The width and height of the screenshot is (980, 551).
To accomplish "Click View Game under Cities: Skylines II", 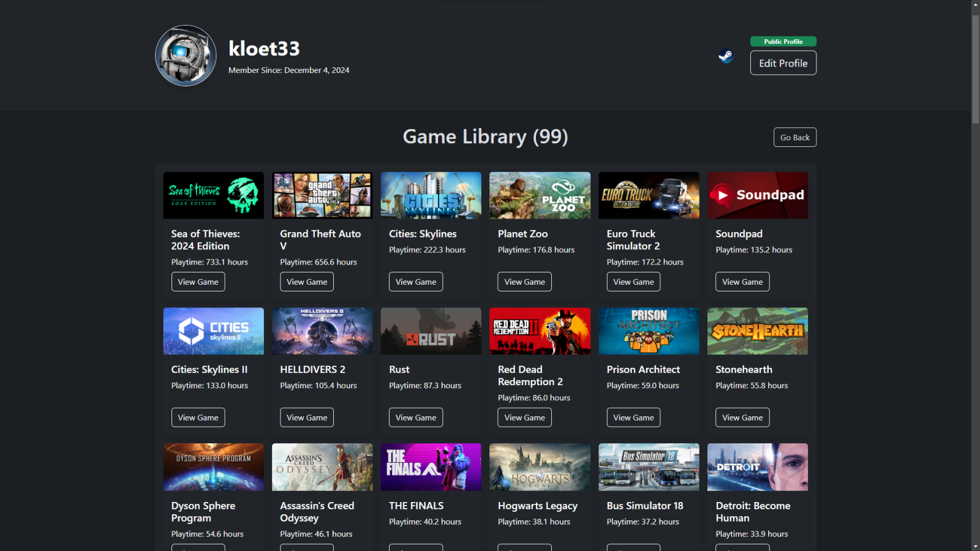I will click(198, 417).
